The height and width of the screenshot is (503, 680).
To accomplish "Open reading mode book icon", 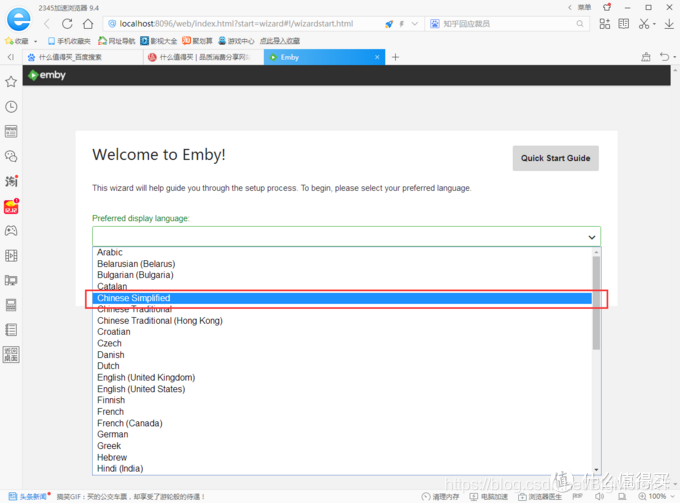I will click(x=624, y=24).
